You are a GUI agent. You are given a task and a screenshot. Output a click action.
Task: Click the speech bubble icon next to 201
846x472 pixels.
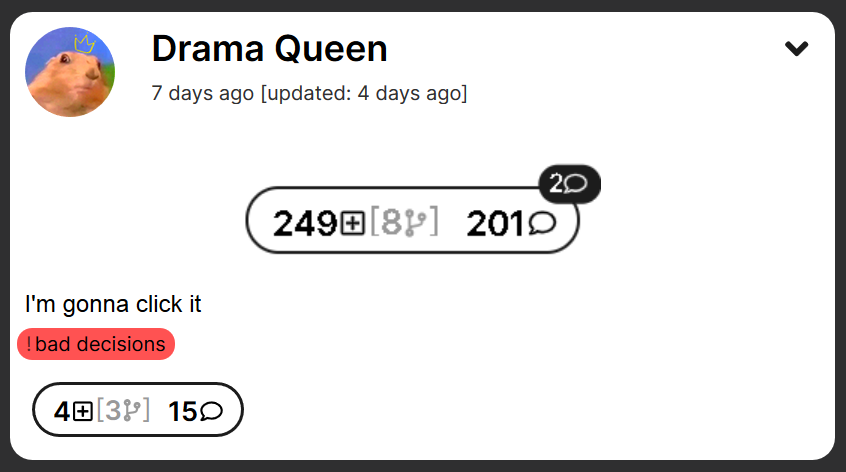pyautogui.click(x=542, y=223)
